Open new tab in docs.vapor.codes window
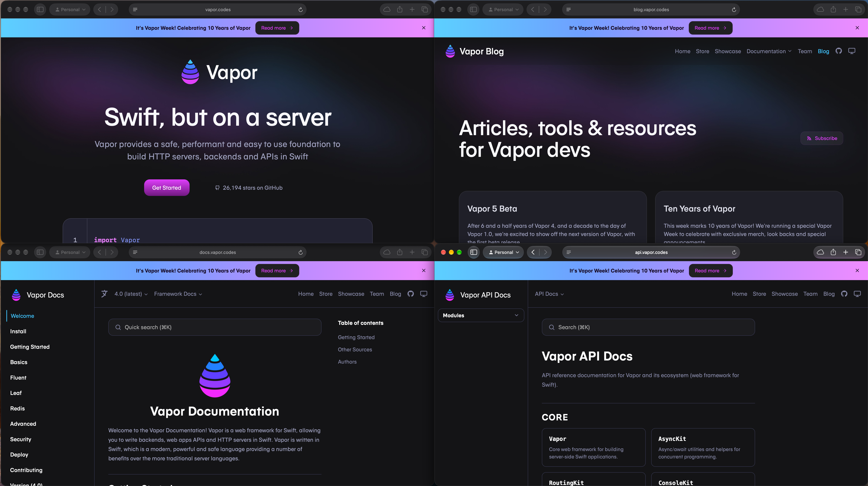 pos(412,252)
